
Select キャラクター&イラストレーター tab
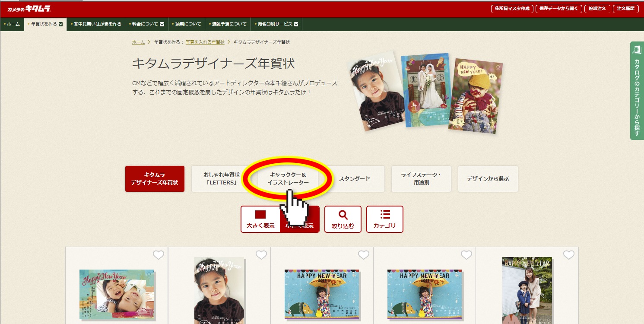click(288, 179)
